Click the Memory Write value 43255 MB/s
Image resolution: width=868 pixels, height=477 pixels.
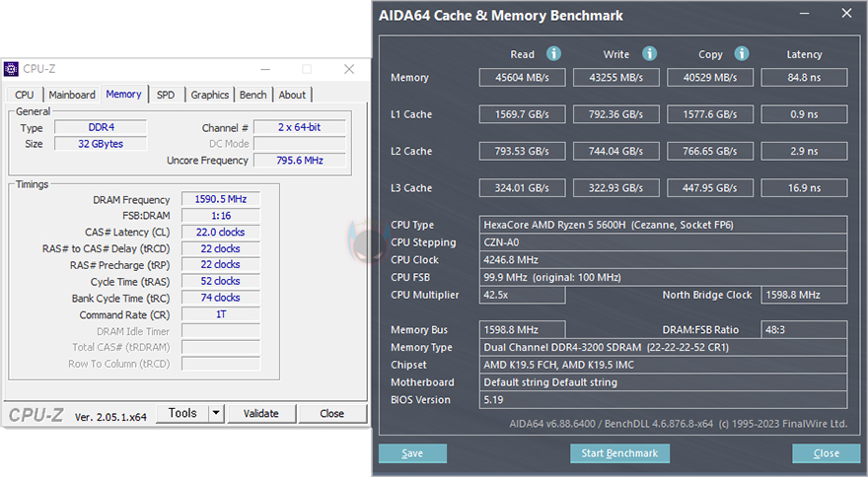[x=616, y=78]
